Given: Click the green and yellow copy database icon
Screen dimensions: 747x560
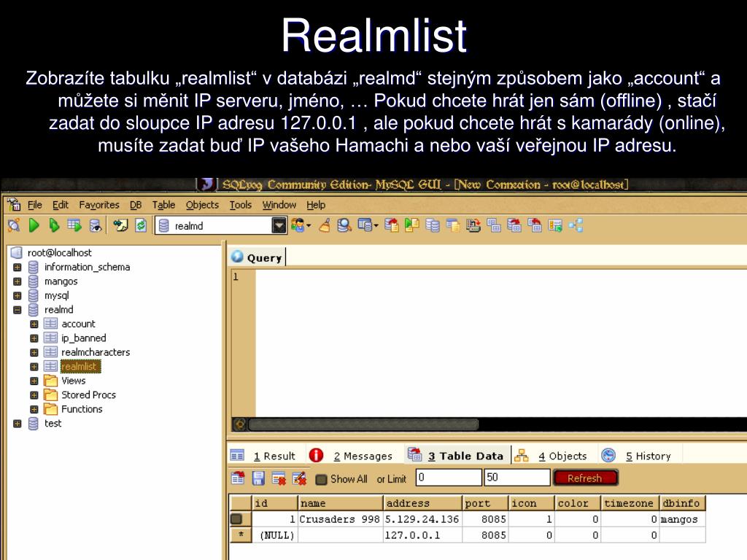Looking at the screenshot, I should (411, 225).
